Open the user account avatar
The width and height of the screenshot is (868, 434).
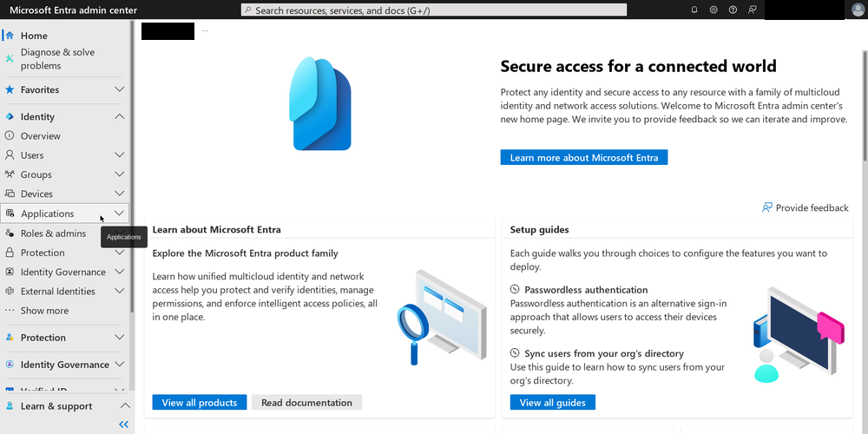tap(858, 10)
